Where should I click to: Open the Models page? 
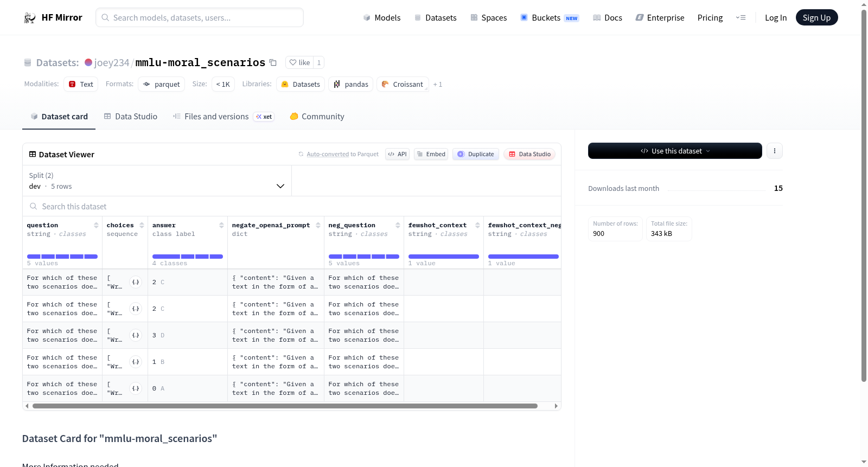pyautogui.click(x=382, y=17)
